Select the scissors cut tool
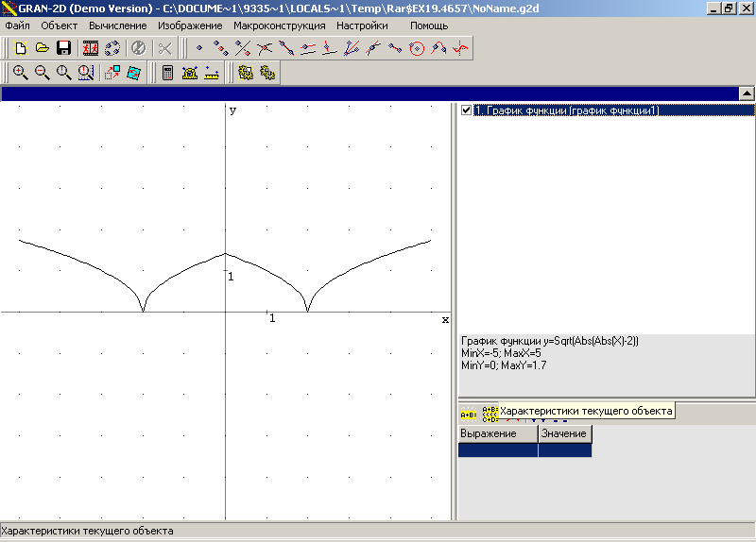 [164, 48]
